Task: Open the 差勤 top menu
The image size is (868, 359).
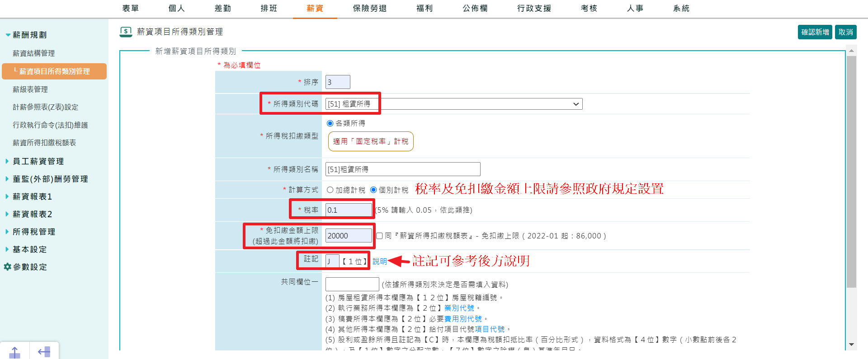Action: (223, 8)
